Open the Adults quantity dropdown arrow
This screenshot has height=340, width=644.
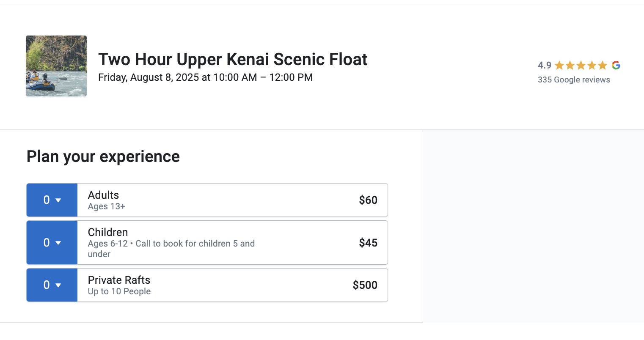(x=58, y=200)
